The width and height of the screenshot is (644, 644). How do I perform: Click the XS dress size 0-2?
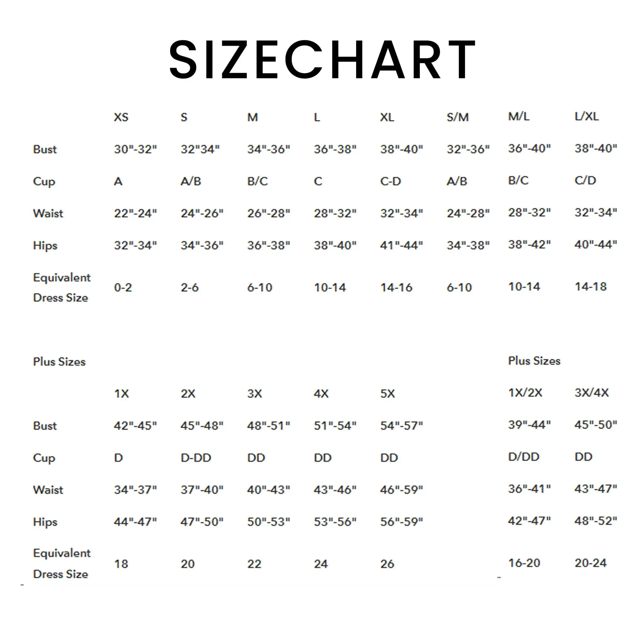(x=123, y=287)
